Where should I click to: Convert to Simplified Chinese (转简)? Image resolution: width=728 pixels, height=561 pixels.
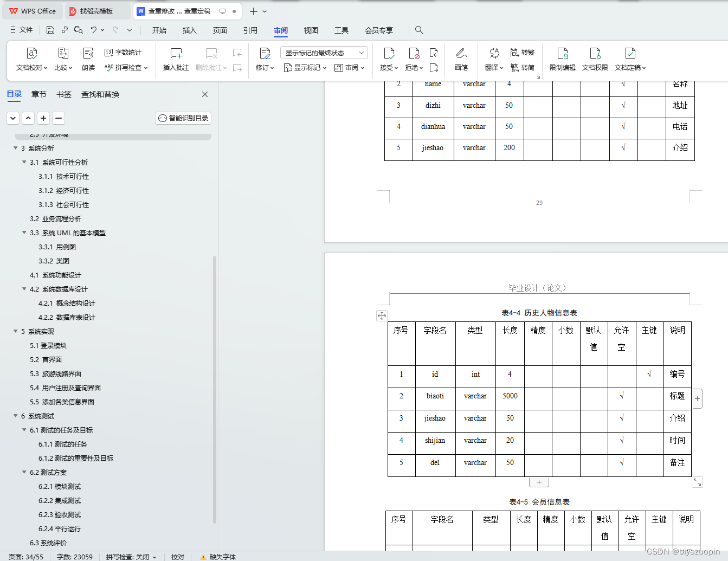(x=523, y=68)
